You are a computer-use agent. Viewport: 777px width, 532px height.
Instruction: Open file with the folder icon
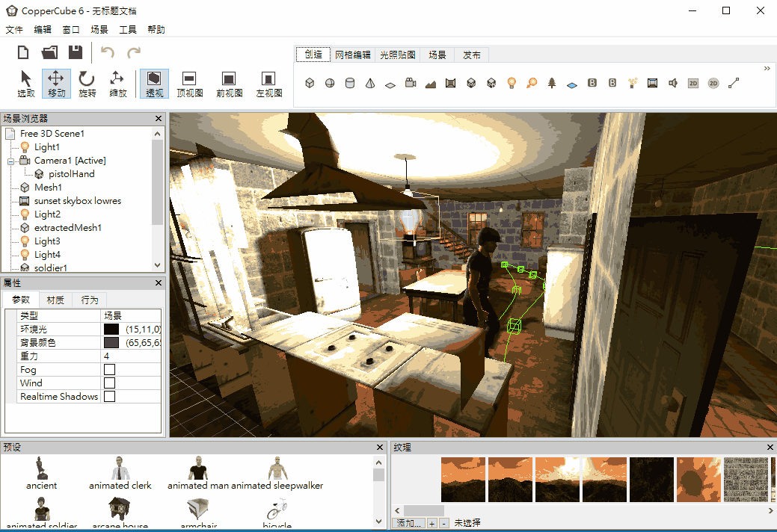[49, 52]
